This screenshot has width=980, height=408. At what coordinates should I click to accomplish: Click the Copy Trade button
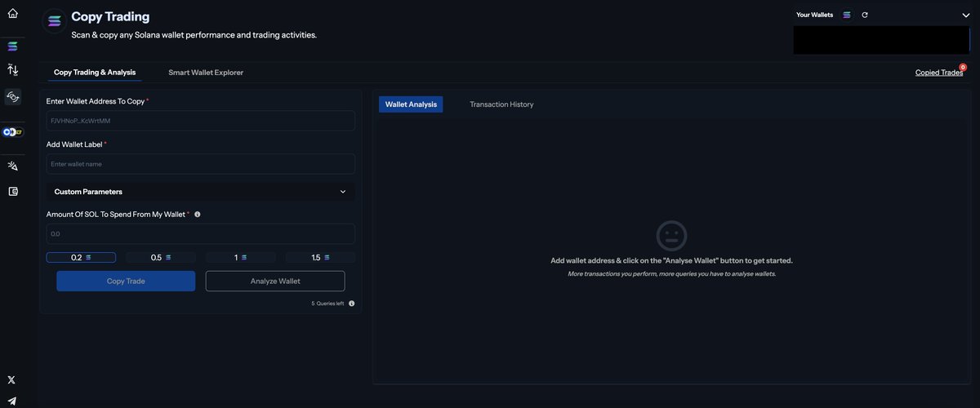tap(126, 281)
